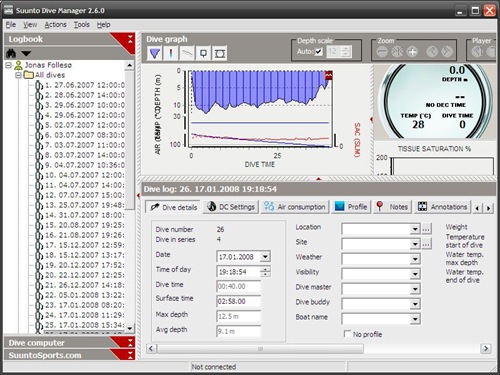This screenshot has width=500, height=375.
Task: Open the Site dropdown
Action: coord(415,244)
